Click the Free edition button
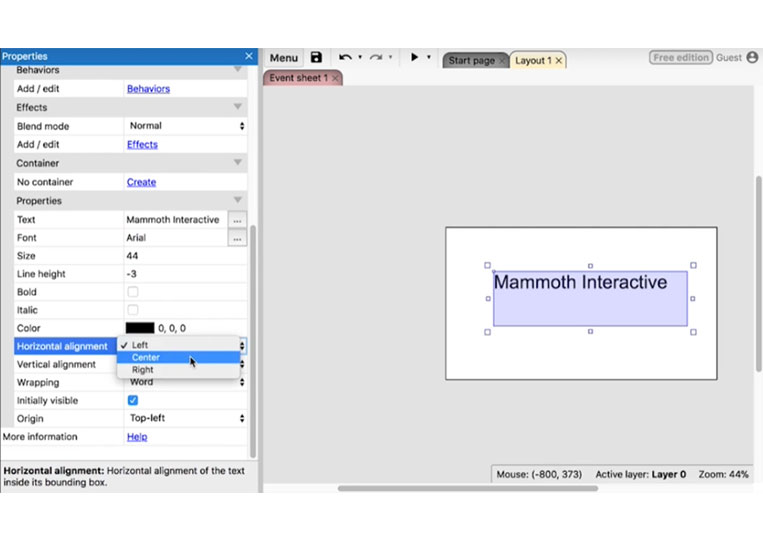Image resolution: width=763 pixels, height=541 pixels. coord(680,57)
